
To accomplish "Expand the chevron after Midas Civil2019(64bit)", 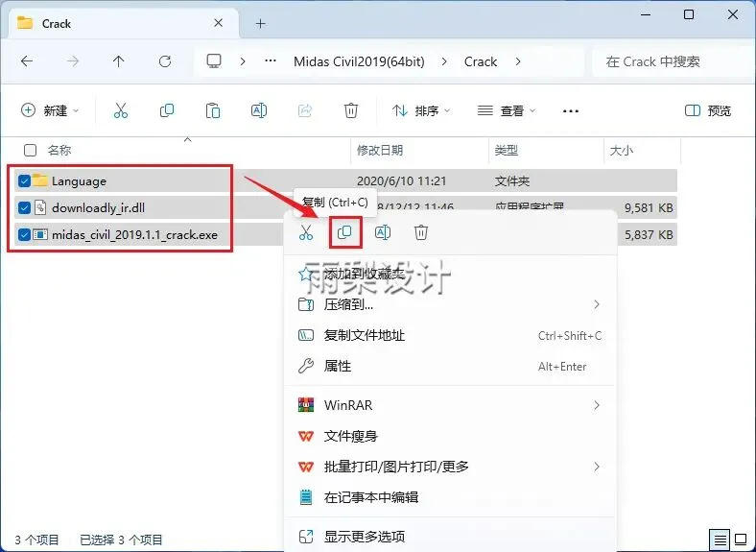I will [x=444, y=61].
